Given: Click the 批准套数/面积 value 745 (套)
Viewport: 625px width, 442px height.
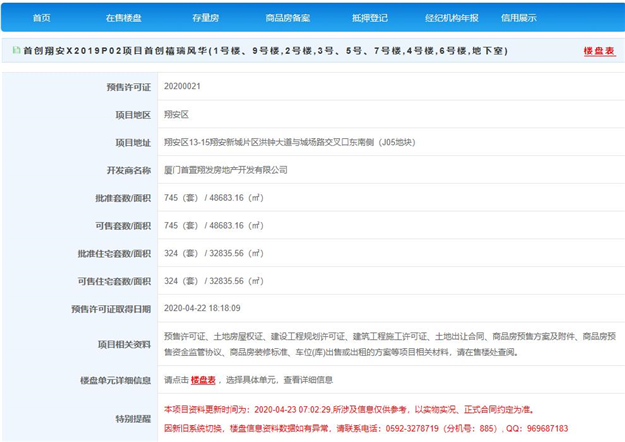Looking at the screenshot, I should [x=181, y=198].
